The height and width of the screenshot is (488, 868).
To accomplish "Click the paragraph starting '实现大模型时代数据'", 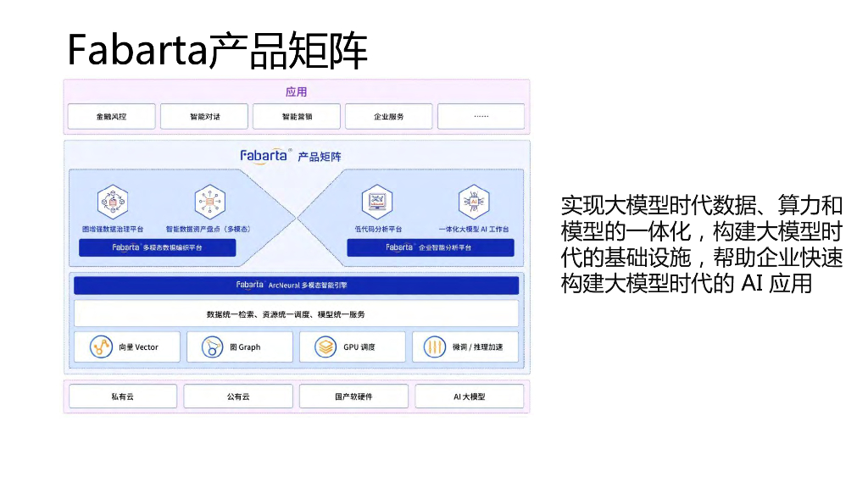I will pyautogui.click(x=701, y=244).
